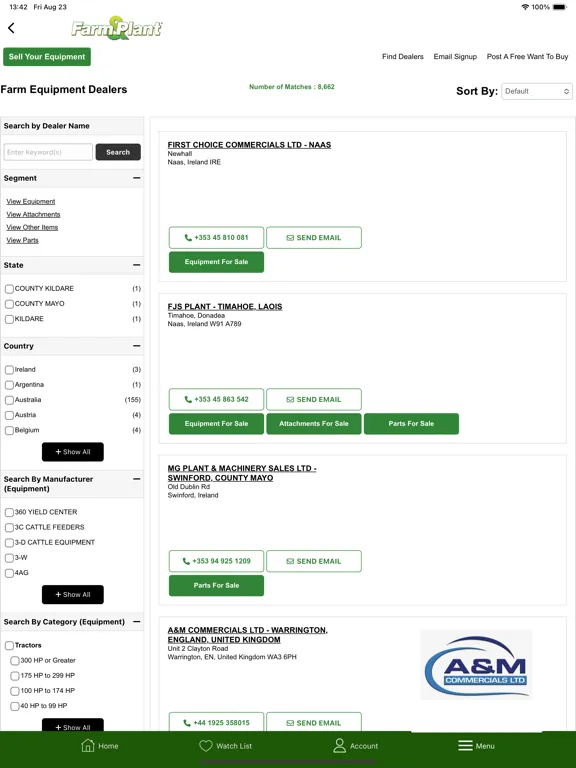Open MG Plant & Machinery Sales Ltd
The width and height of the screenshot is (576, 768).
(242, 473)
